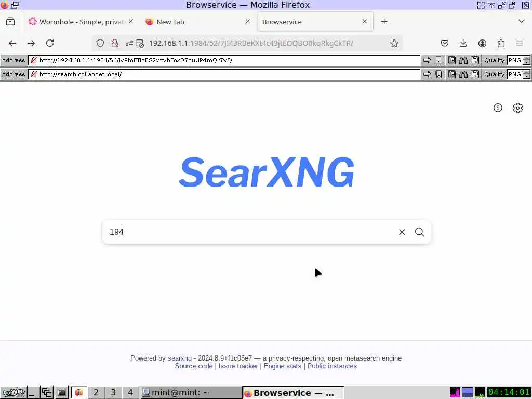532x399 pixels.
Task: Open the IceWM start menu button
Action: (14, 393)
